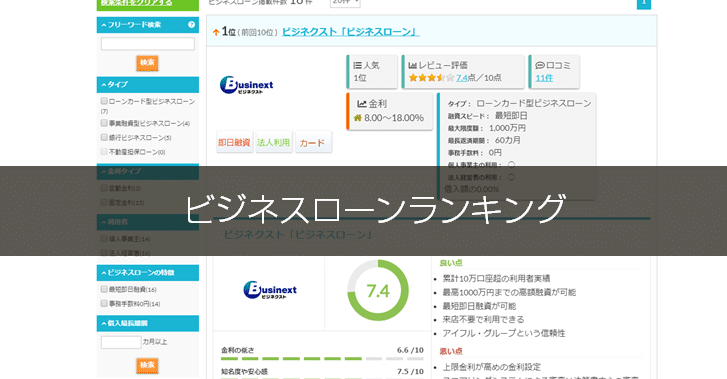This screenshot has height=379, width=727.
Task: Click the 悪い点 heading
Action: 451,351
